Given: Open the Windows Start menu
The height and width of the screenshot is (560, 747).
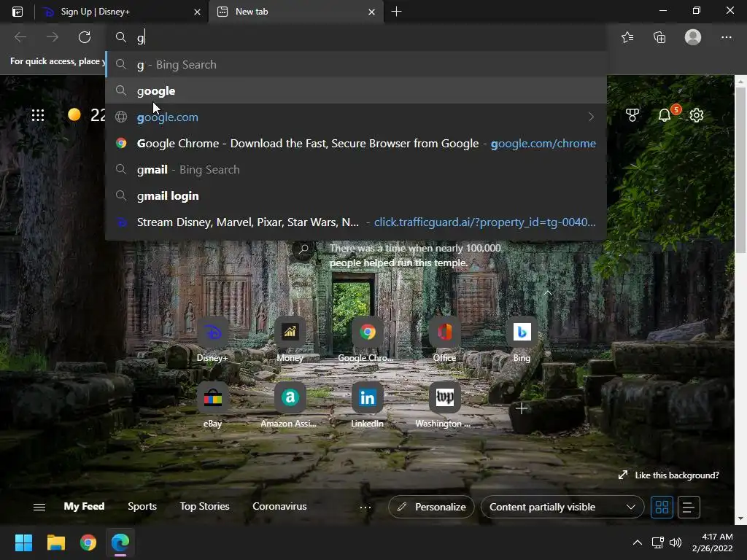Looking at the screenshot, I should pos(23,542).
